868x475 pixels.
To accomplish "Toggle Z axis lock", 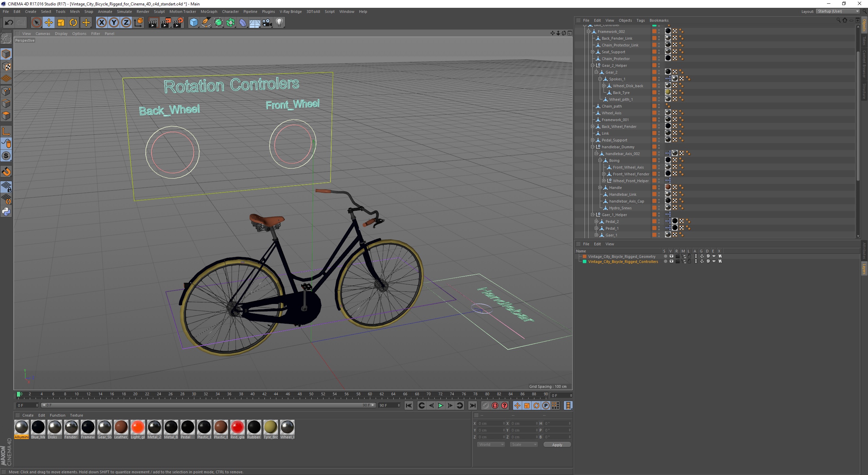I will (x=126, y=23).
